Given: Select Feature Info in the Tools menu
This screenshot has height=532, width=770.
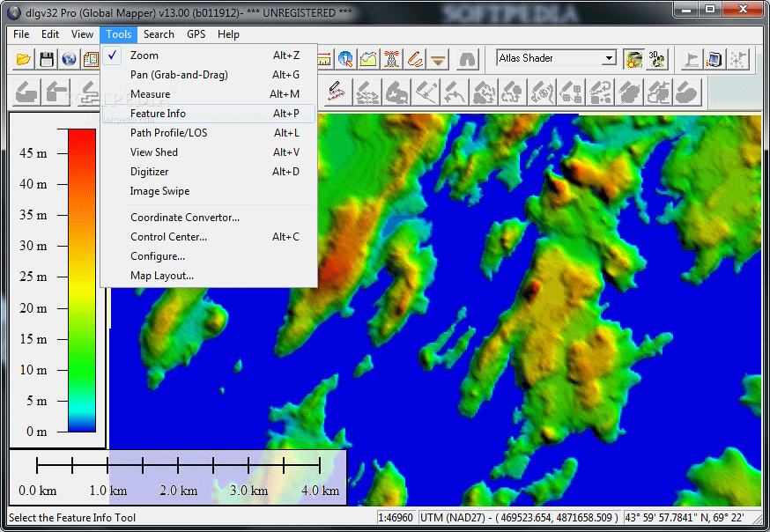Looking at the screenshot, I should [209, 114].
